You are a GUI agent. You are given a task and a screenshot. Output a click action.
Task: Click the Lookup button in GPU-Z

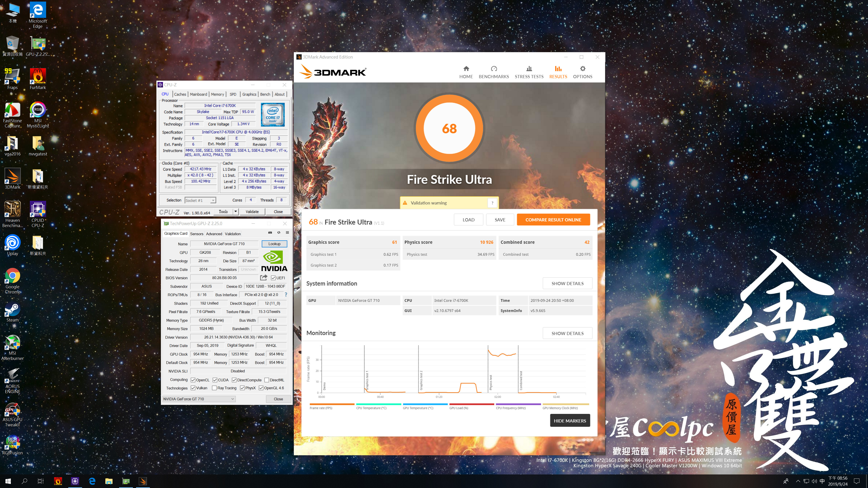[274, 244]
